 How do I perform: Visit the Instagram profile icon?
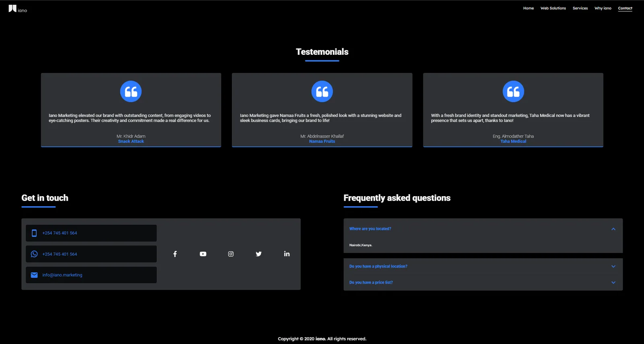pos(231,254)
